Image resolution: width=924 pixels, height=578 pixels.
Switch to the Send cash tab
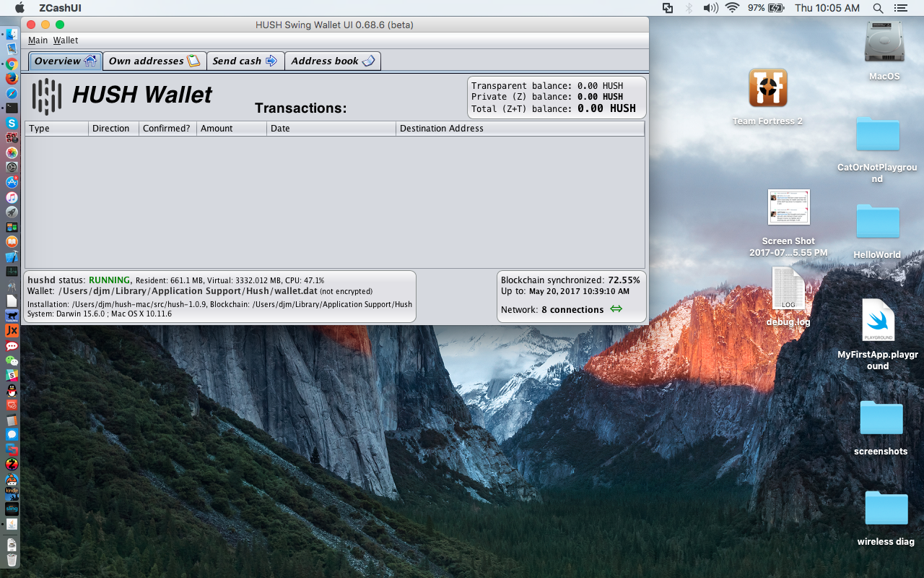click(245, 61)
